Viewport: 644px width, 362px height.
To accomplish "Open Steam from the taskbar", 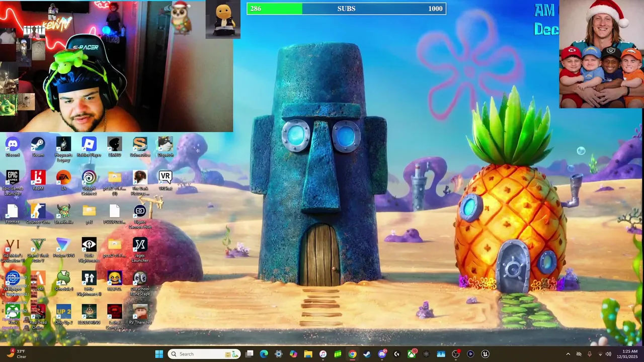I will [367, 354].
